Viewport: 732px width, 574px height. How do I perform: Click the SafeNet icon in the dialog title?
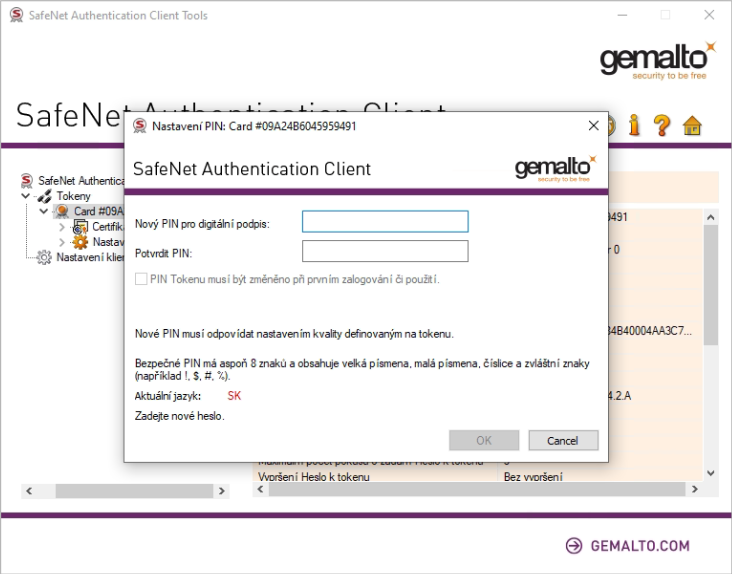140,126
